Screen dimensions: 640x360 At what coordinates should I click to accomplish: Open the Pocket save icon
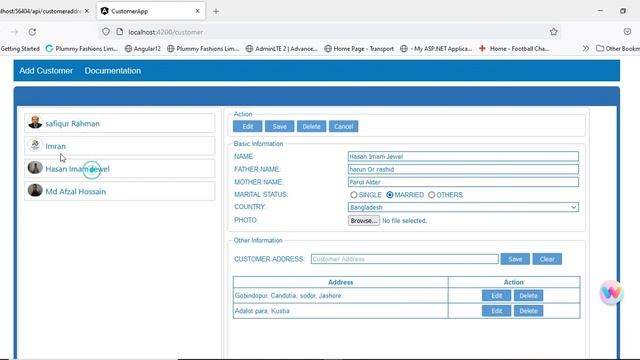627,32
